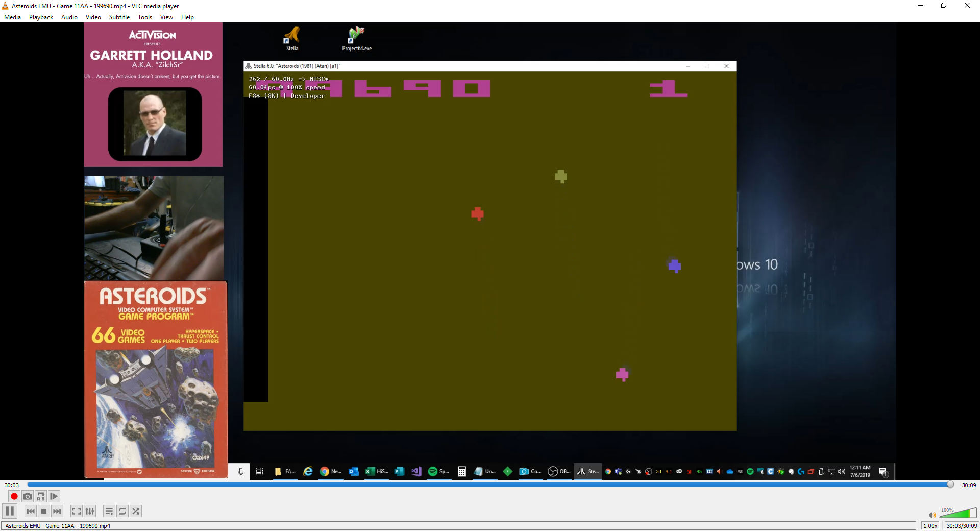Screen dimensions: 980x531
Task: Advance one frame with frame-by-frame button
Action: pos(54,496)
